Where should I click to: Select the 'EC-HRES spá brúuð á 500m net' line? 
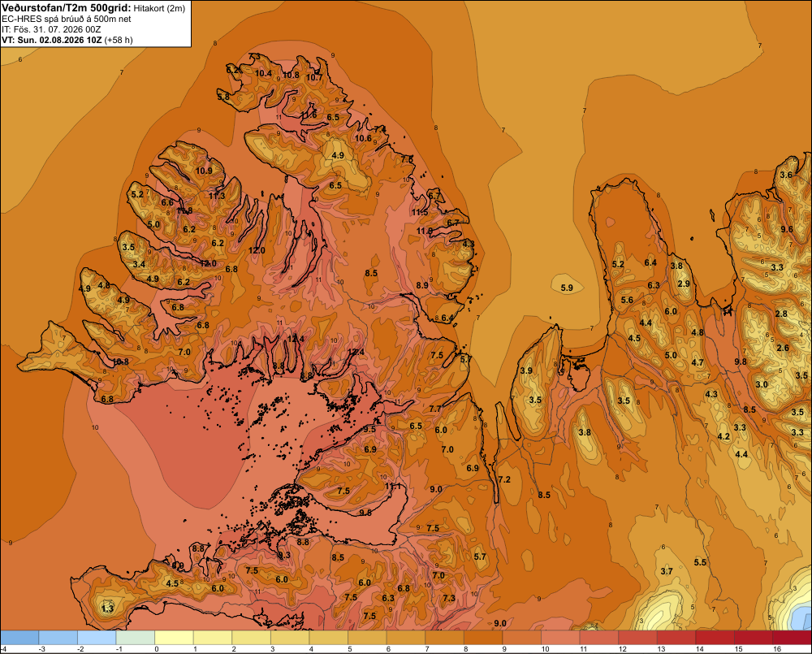point(67,19)
